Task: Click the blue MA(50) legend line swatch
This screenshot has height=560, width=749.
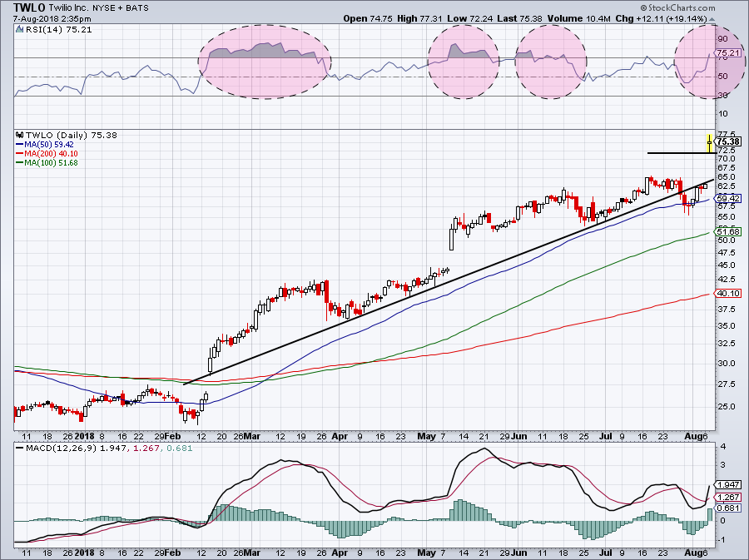Action: [20, 144]
